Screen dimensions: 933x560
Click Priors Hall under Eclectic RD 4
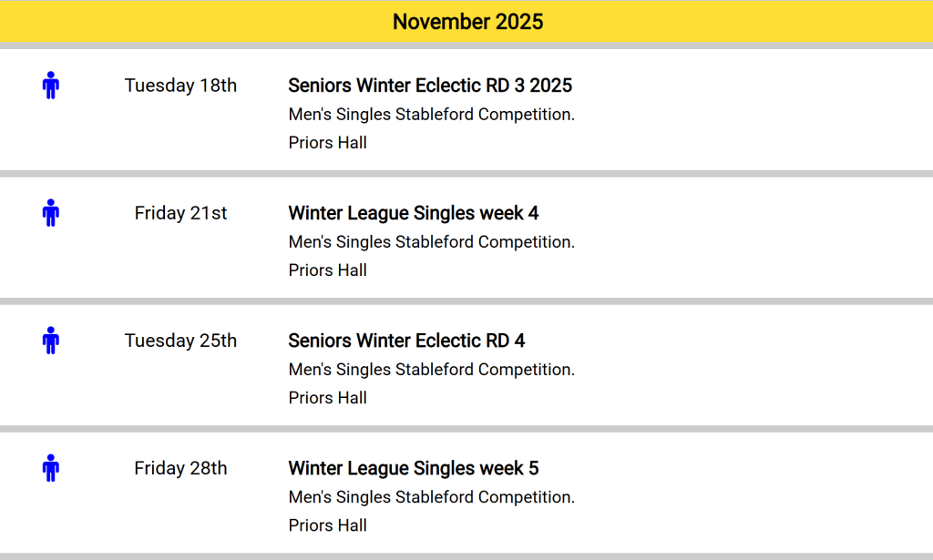pos(327,398)
